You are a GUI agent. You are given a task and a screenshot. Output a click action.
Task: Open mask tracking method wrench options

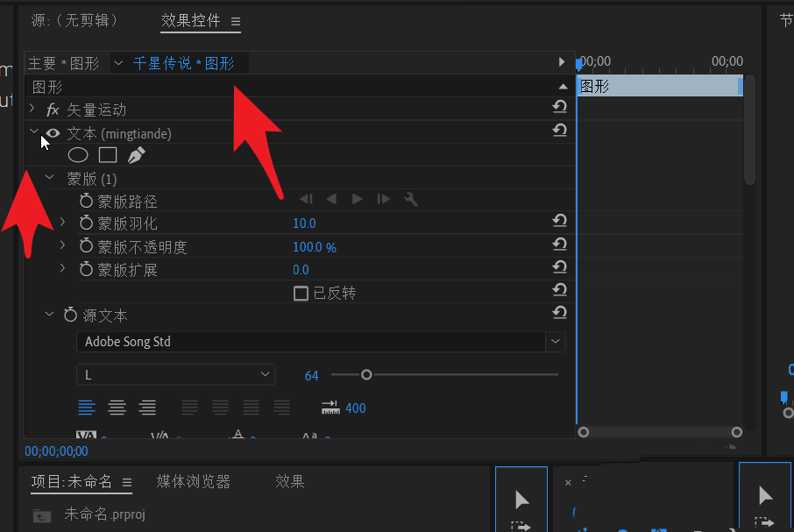[x=411, y=200]
